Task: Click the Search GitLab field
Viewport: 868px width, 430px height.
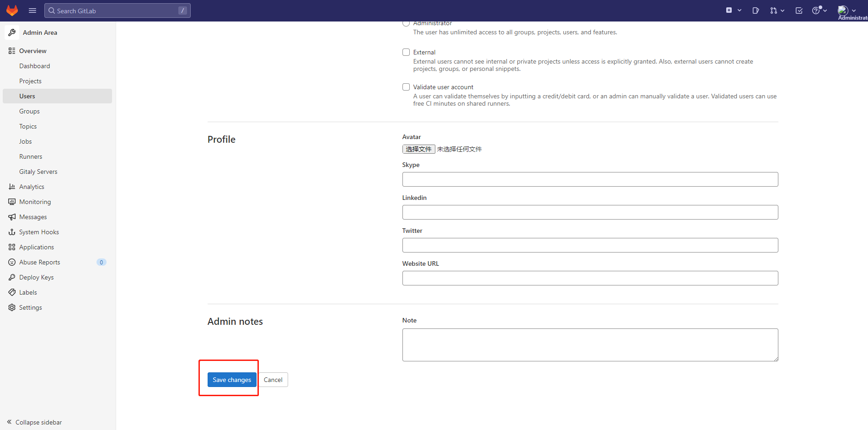Action: (x=118, y=11)
